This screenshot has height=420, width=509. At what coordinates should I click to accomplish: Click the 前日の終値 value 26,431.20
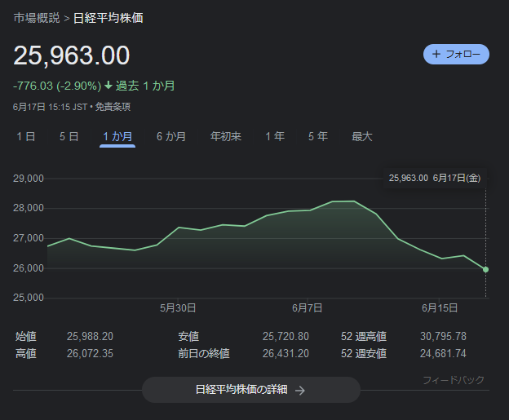285,353
